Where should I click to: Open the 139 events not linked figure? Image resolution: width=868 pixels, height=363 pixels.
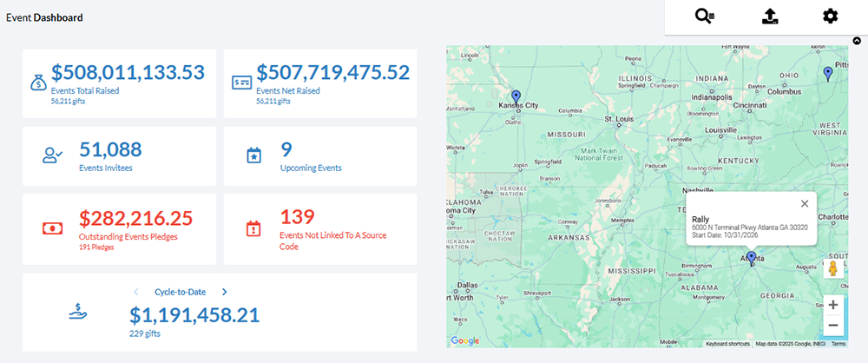tap(297, 217)
